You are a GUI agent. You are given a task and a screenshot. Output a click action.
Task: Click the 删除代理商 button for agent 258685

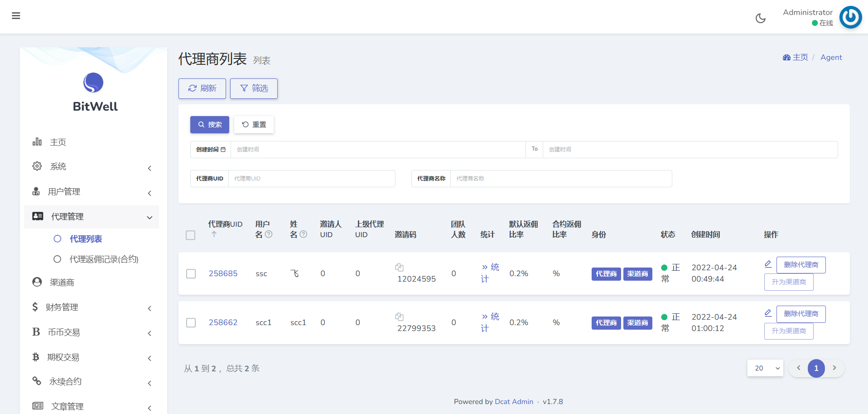tap(800, 265)
